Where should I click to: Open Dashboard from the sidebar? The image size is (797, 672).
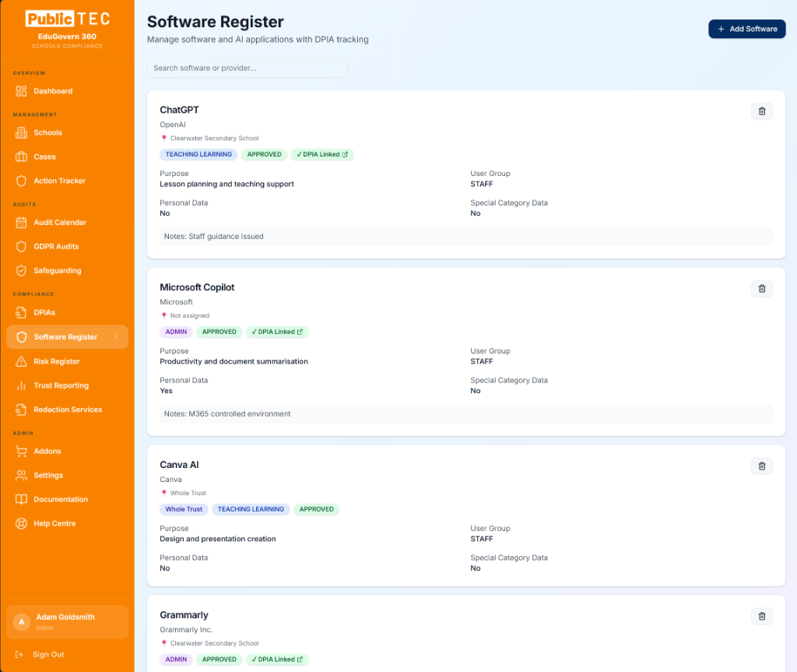pyautogui.click(x=67, y=91)
